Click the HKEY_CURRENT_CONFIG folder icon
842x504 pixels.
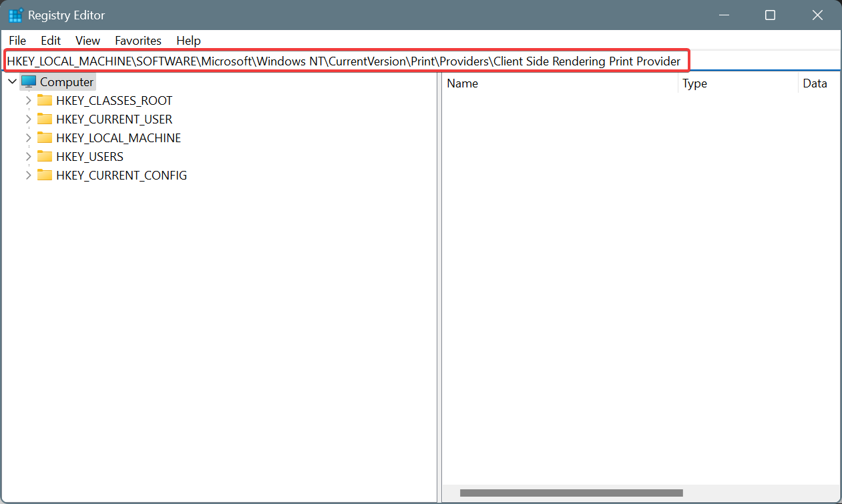pyautogui.click(x=45, y=175)
